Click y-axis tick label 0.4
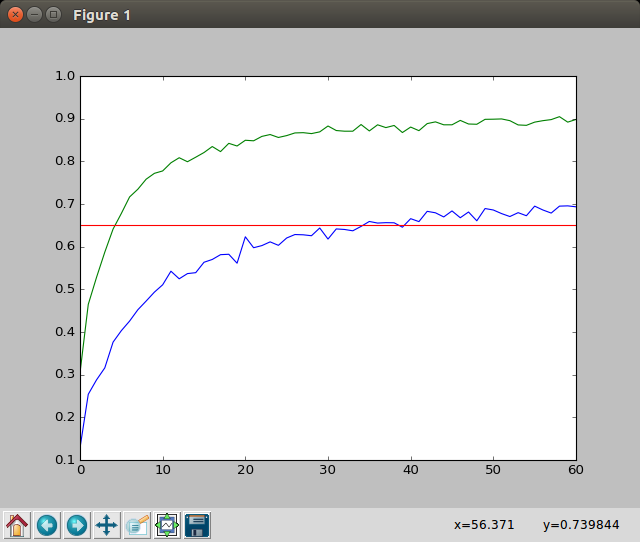This screenshot has height=542, width=640. click(x=65, y=332)
